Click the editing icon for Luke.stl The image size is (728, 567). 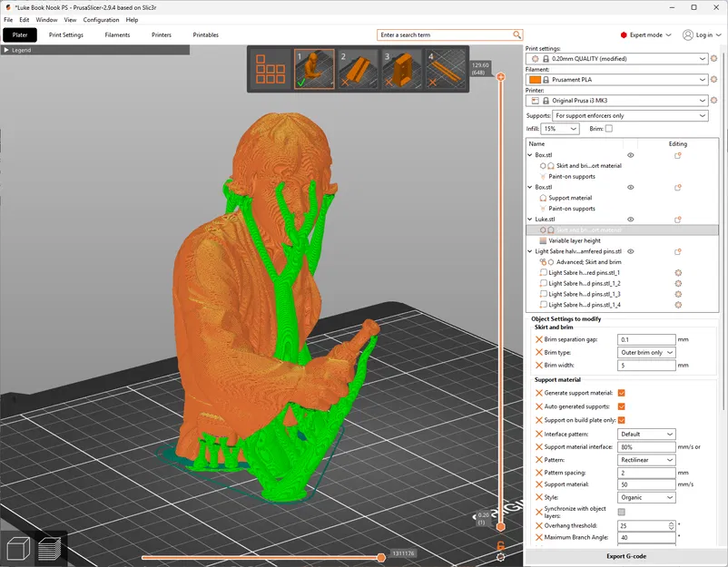[x=677, y=220]
